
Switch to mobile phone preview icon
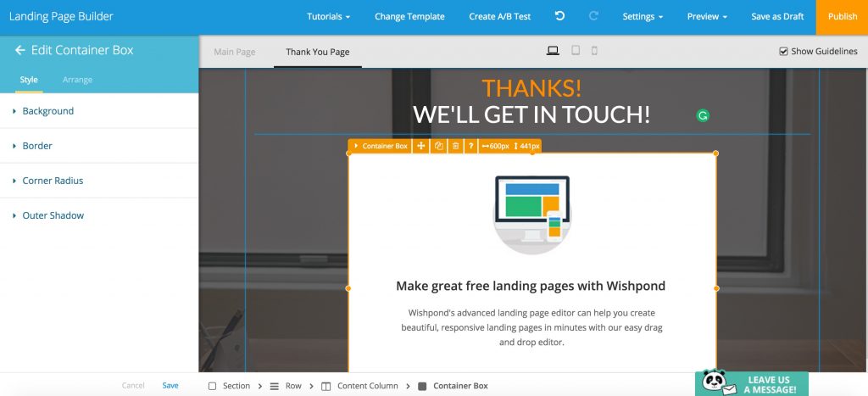pos(594,51)
